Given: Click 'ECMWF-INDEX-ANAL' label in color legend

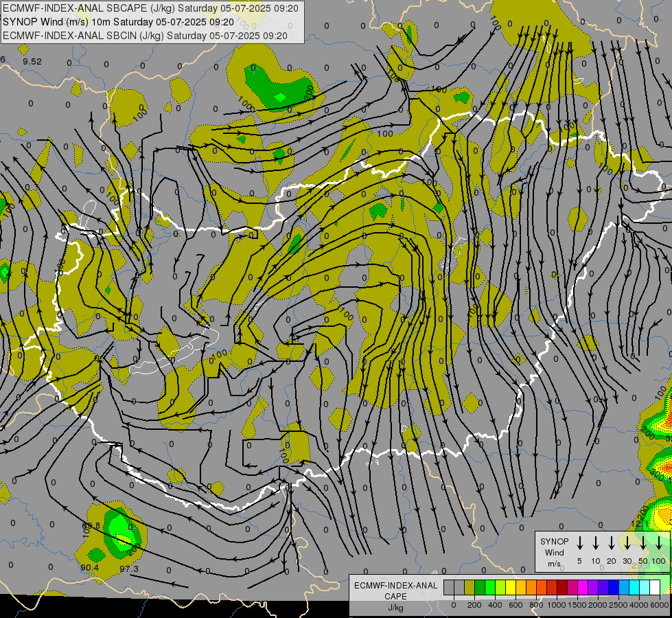Looking at the screenshot, I should click(x=395, y=586).
